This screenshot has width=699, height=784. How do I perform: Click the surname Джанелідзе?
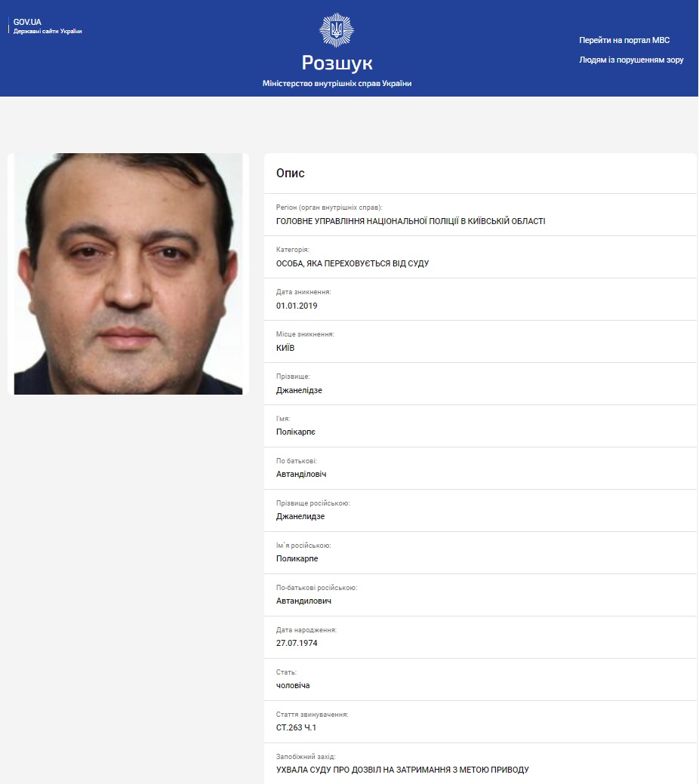point(299,390)
